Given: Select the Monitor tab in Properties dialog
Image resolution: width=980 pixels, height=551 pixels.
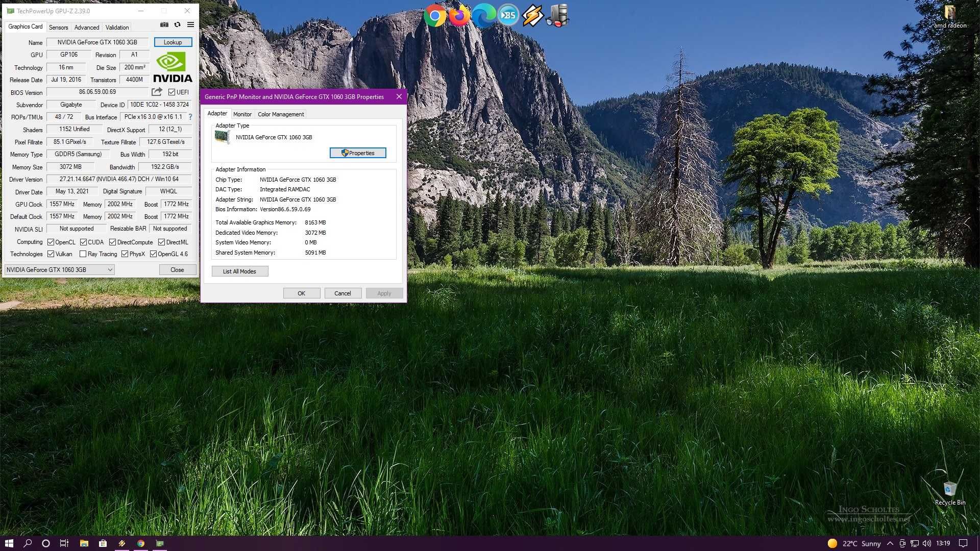Looking at the screenshot, I should tap(242, 114).
